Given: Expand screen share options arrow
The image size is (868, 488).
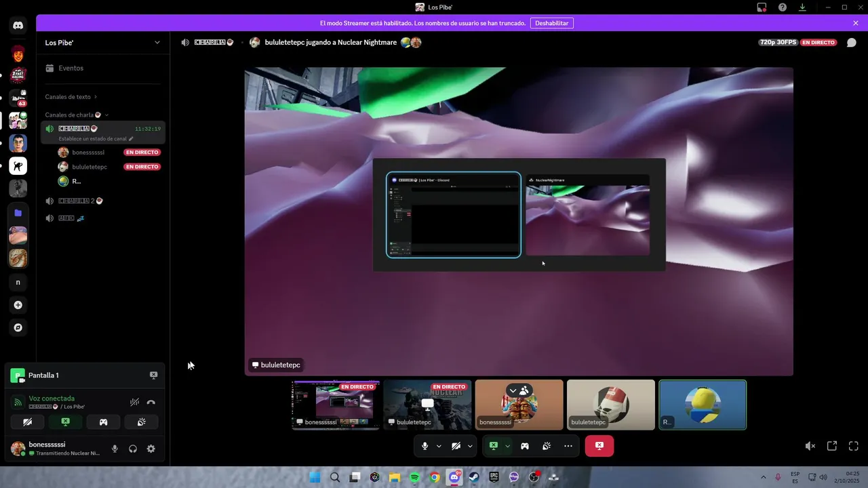Looking at the screenshot, I should coord(507,446).
